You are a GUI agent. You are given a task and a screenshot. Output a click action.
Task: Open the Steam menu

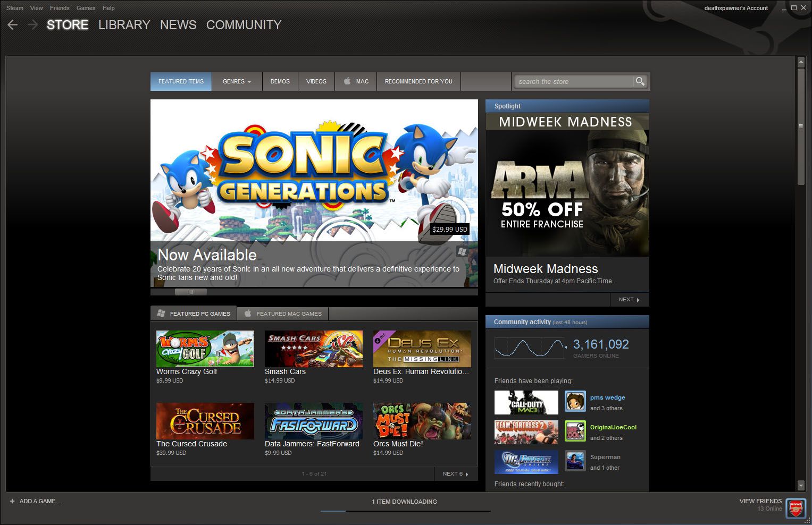pos(15,8)
